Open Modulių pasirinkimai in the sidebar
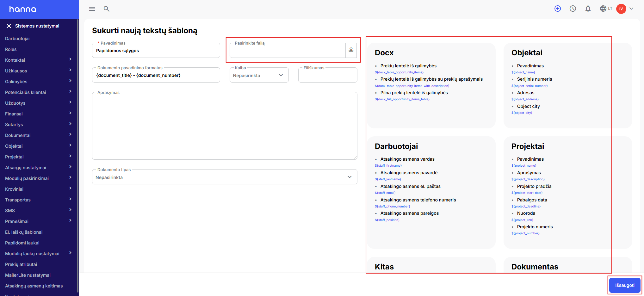644x296 pixels. [x=27, y=178]
